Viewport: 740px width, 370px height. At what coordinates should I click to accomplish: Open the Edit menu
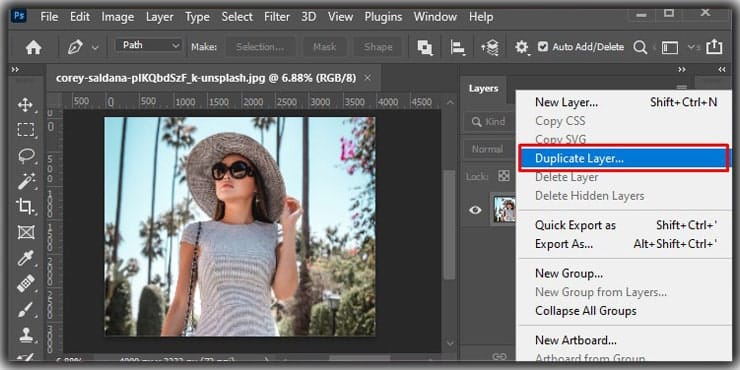pos(80,17)
